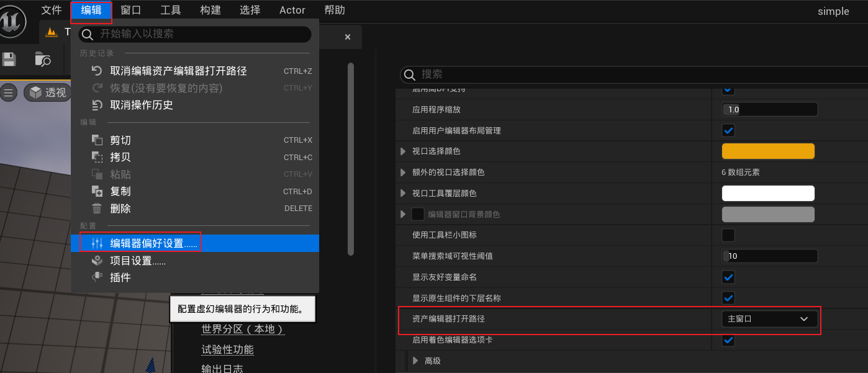Uncheck the 显示友好变量命名 checkbox
868x373 pixels.
(x=728, y=277)
